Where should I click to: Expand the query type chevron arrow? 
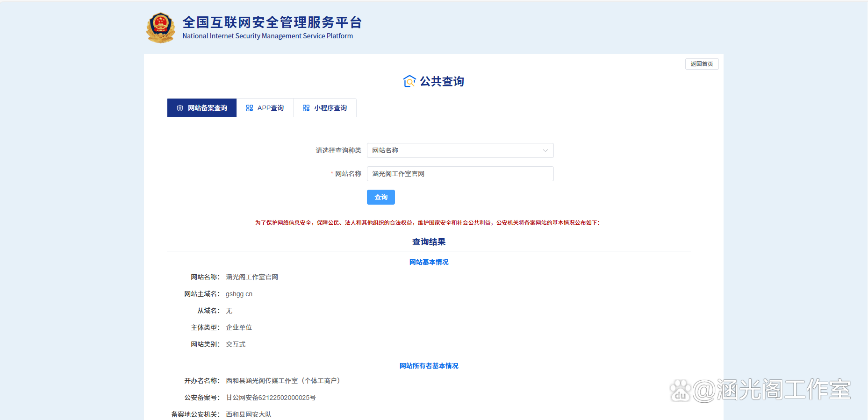tap(545, 150)
